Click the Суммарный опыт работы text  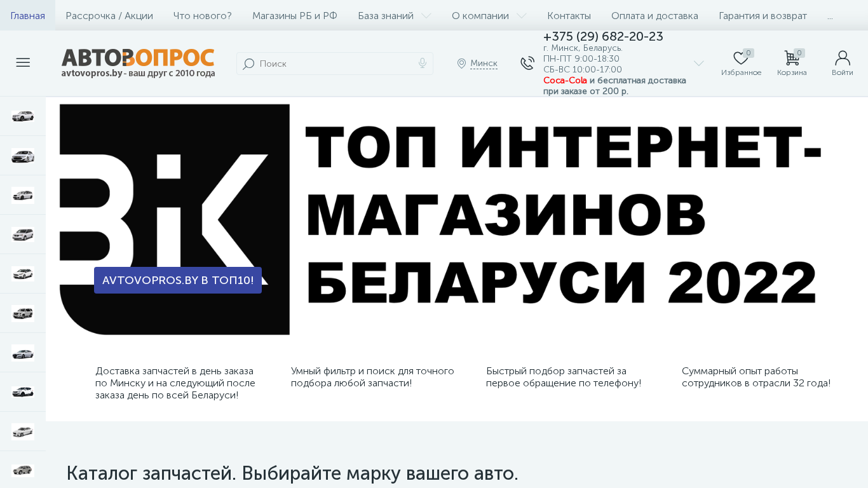pyautogui.click(x=756, y=377)
